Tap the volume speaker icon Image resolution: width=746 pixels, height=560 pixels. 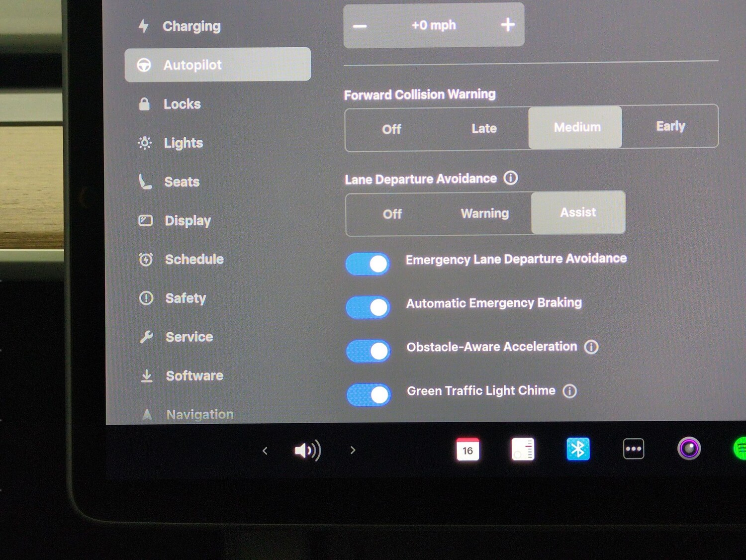point(307,450)
